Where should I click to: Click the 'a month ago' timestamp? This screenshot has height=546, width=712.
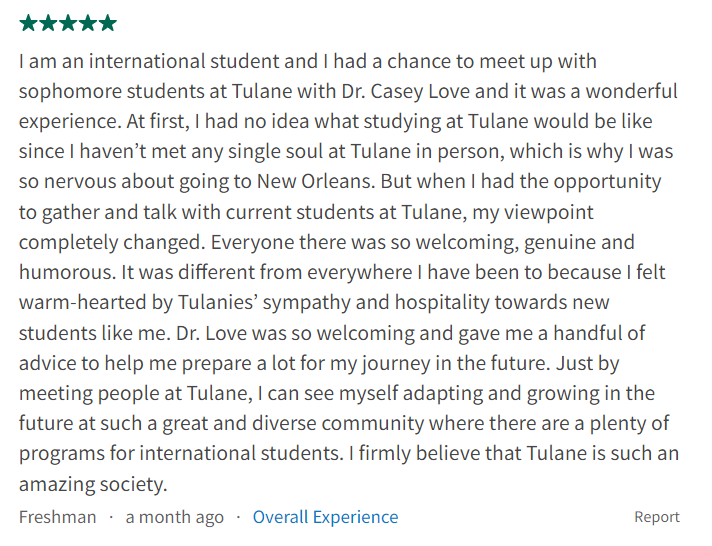(174, 517)
